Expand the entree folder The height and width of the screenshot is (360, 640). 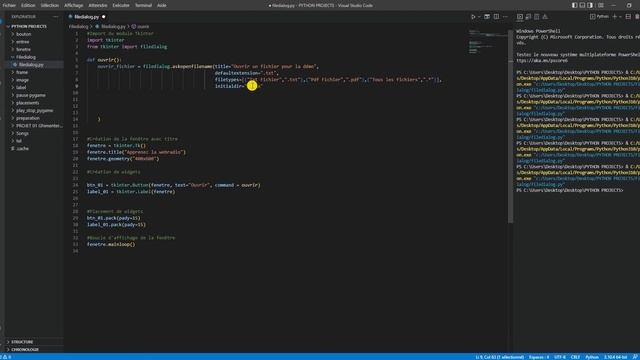point(22,42)
